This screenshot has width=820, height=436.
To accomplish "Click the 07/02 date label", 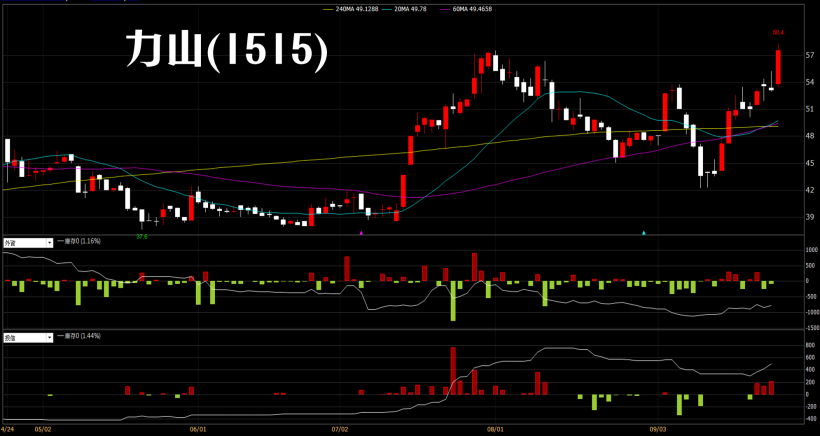I will tap(340, 431).
